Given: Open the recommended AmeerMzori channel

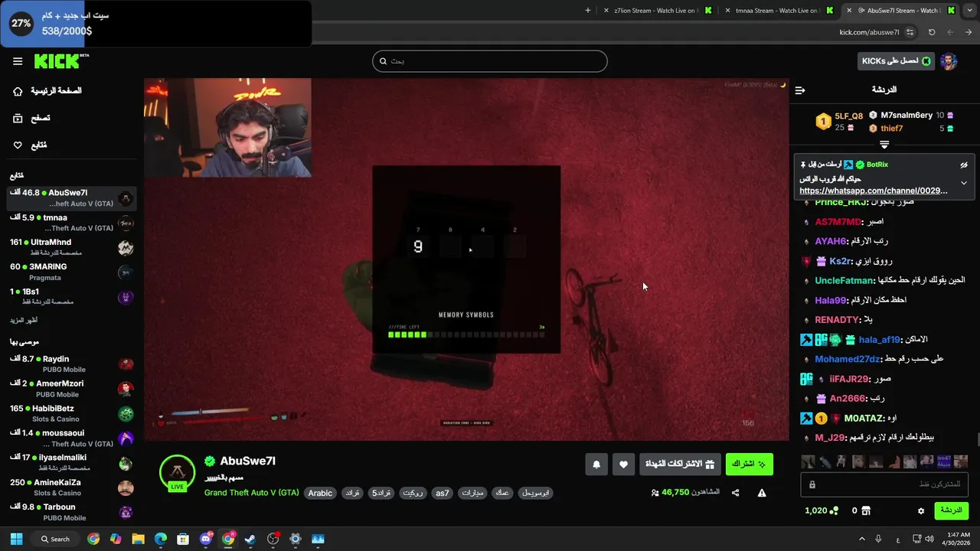Looking at the screenshot, I should tap(71, 389).
